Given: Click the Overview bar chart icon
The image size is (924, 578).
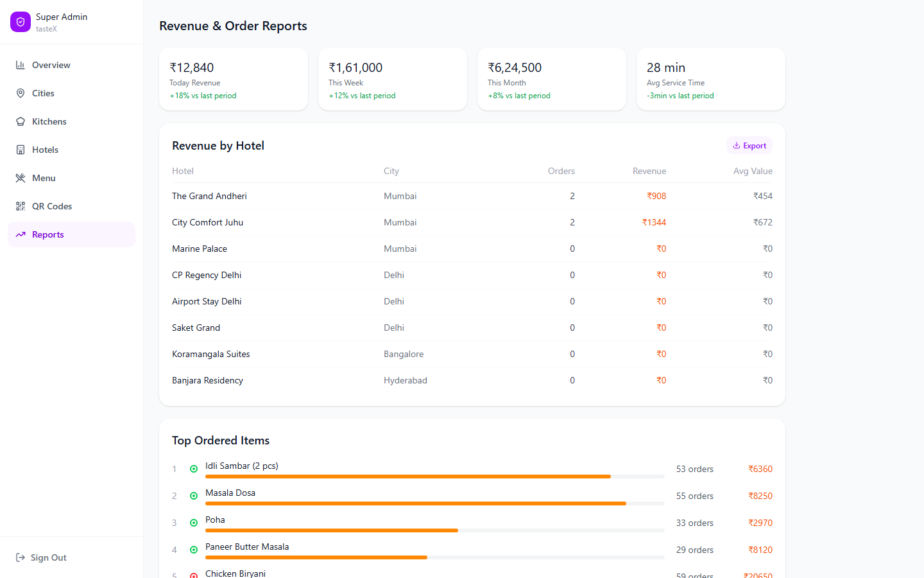Looking at the screenshot, I should pyautogui.click(x=21, y=65).
